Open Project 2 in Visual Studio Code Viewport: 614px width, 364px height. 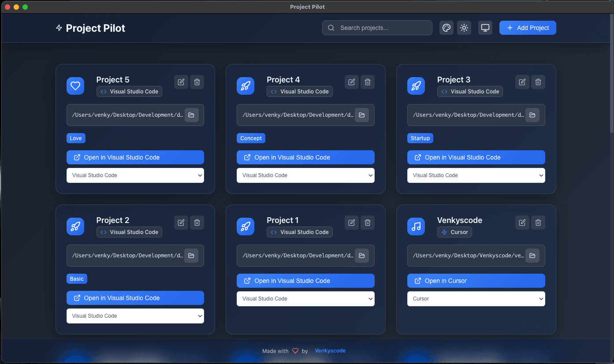tap(135, 298)
